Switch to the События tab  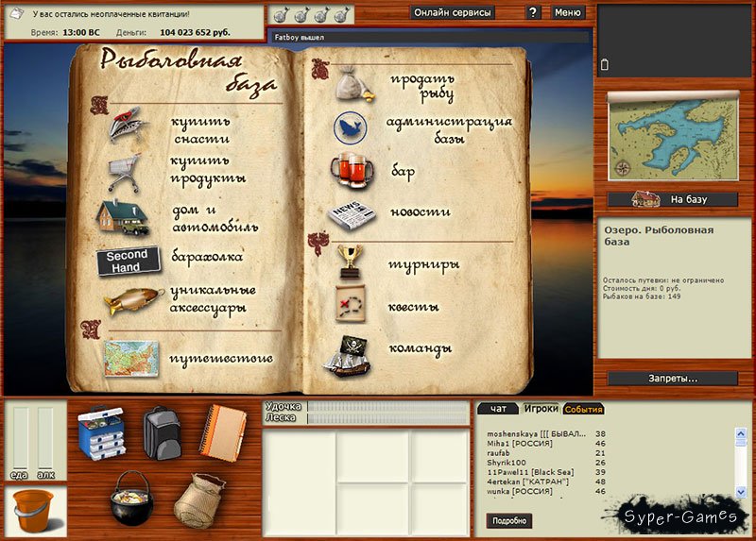click(583, 409)
